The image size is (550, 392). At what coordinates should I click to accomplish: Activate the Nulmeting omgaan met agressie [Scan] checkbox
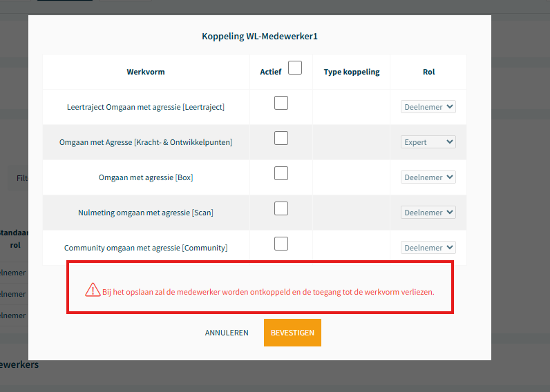(281, 208)
